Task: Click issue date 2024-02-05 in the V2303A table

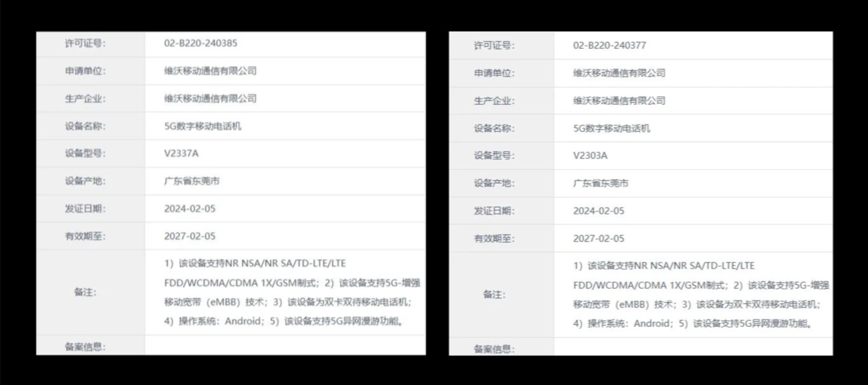Action: (x=599, y=211)
